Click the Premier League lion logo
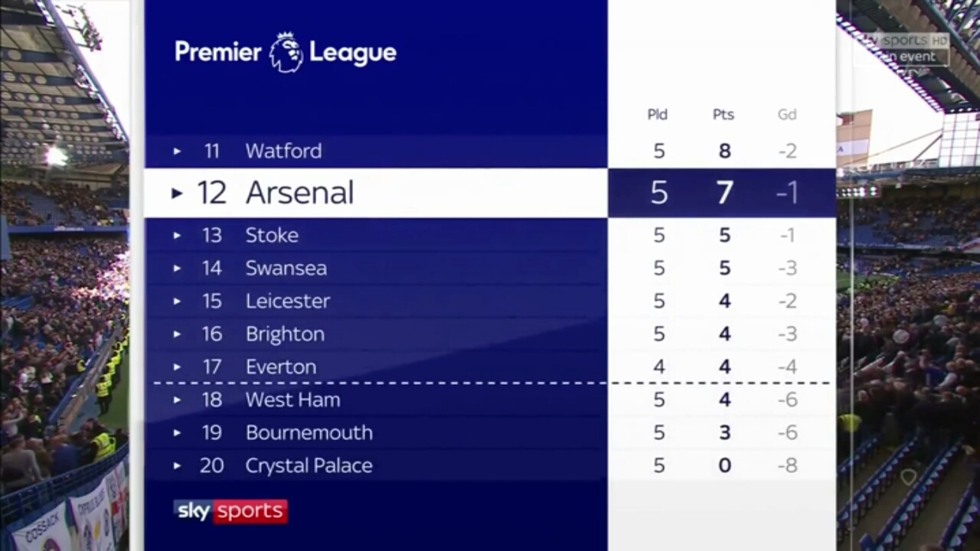This screenshot has width=980, height=551. [286, 52]
